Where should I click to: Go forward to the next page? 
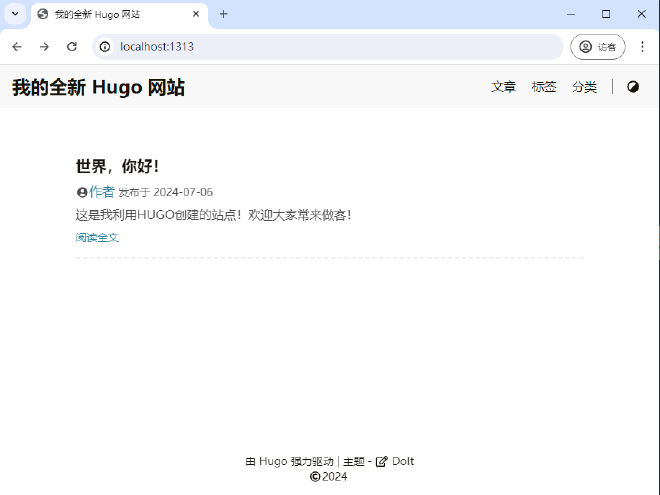[x=44, y=47]
